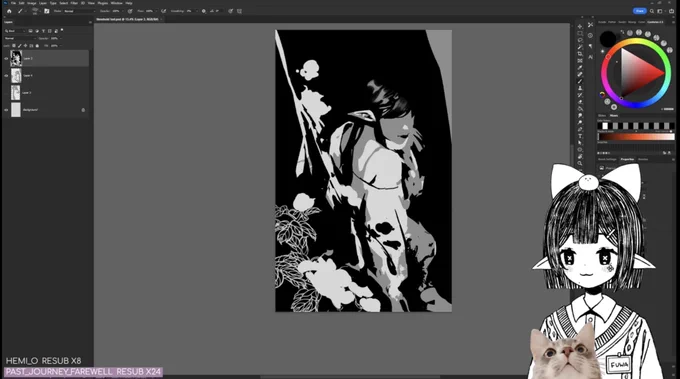Open the Filter menu
Image resolution: width=680 pixels, height=379 pixels.
[x=74, y=3]
